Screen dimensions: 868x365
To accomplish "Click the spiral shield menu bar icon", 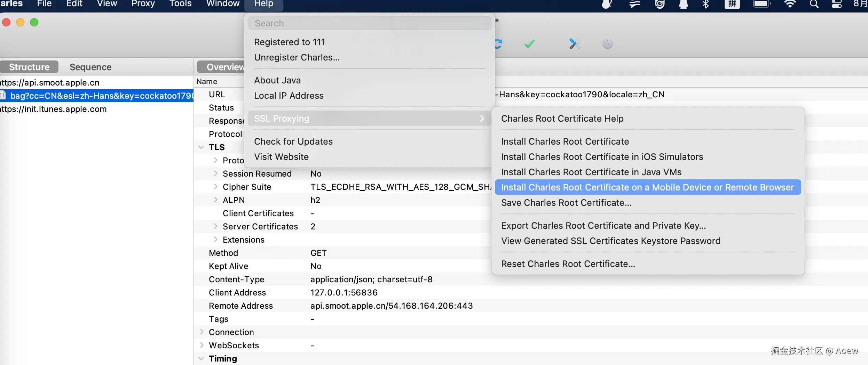I will click(x=660, y=4).
